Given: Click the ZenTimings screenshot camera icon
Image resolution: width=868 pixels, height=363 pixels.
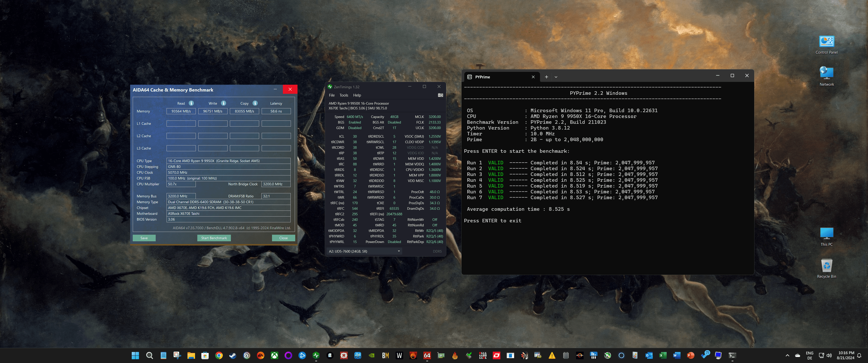Looking at the screenshot, I should click(440, 95).
